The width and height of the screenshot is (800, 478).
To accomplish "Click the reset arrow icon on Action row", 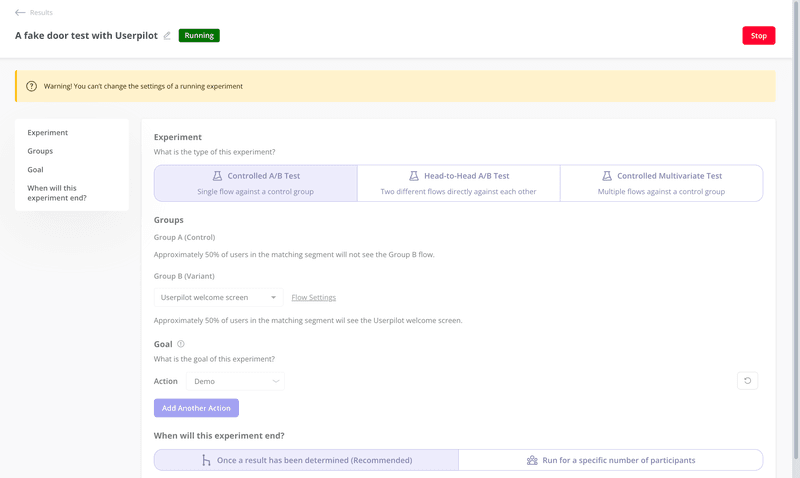I will pyautogui.click(x=747, y=381).
